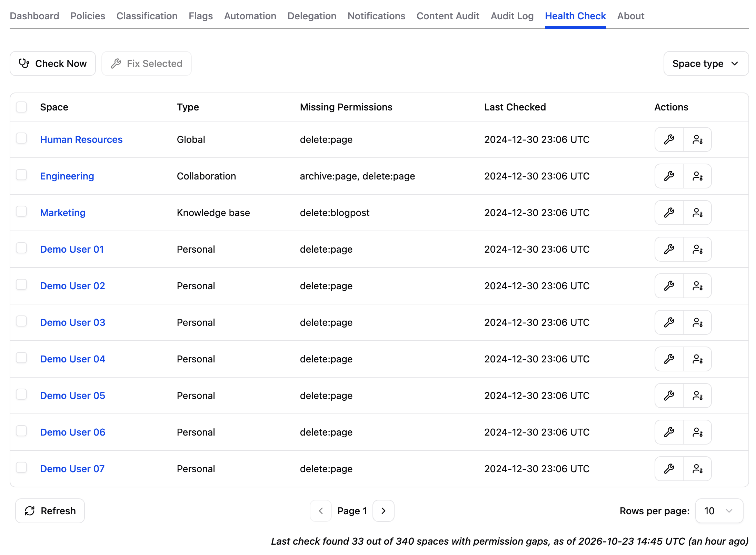The height and width of the screenshot is (555, 756).
Task: Go to the previous page with left chevron
Action: [x=321, y=511]
